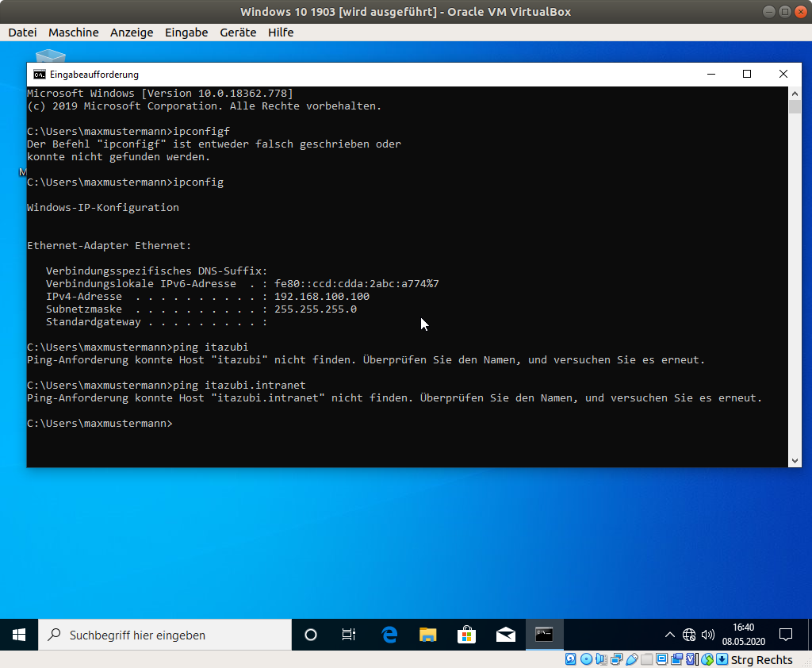Screen dimensions: 812x668
Task: Click the console scrollbar down arrow
Action: (x=795, y=461)
